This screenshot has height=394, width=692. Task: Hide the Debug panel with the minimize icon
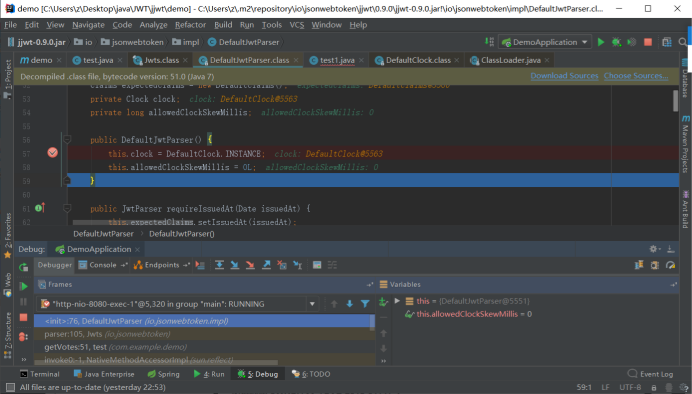(671, 249)
